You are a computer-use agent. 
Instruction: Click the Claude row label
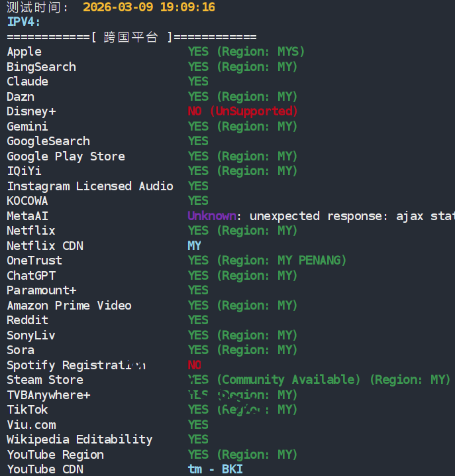(27, 82)
